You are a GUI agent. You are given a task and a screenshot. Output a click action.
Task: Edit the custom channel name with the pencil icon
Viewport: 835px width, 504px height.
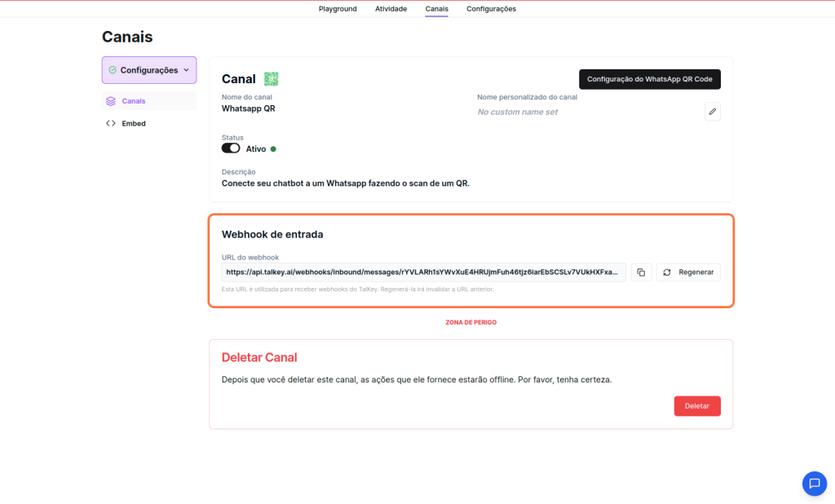click(x=713, y=112)
